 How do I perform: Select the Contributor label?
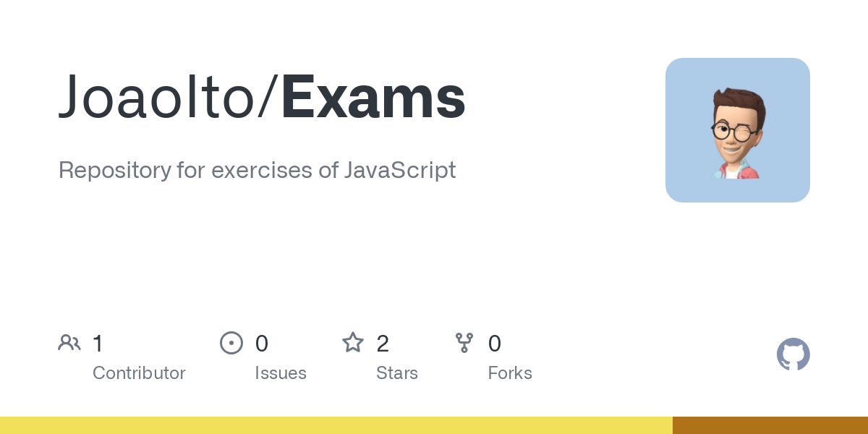point(139,373)
